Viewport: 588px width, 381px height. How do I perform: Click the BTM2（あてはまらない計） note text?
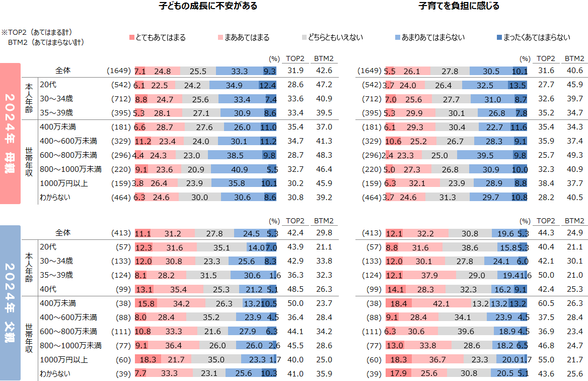point(46,42)
